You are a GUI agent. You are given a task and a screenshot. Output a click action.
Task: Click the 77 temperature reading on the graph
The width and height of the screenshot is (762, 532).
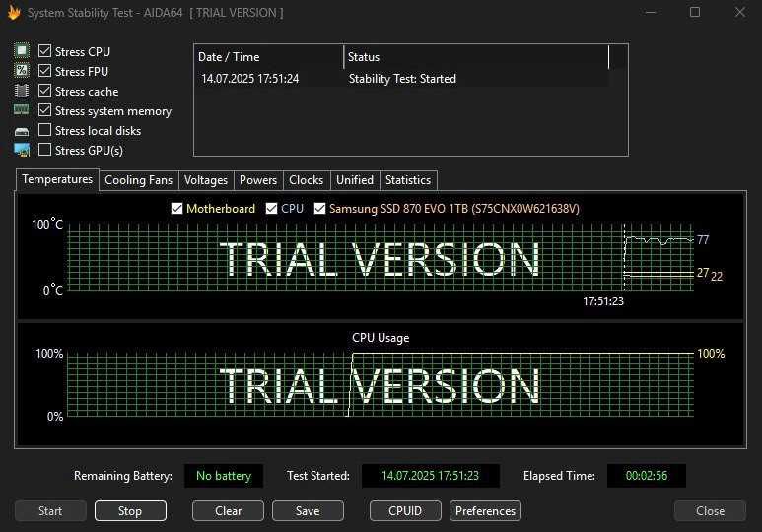pos(703,240)
